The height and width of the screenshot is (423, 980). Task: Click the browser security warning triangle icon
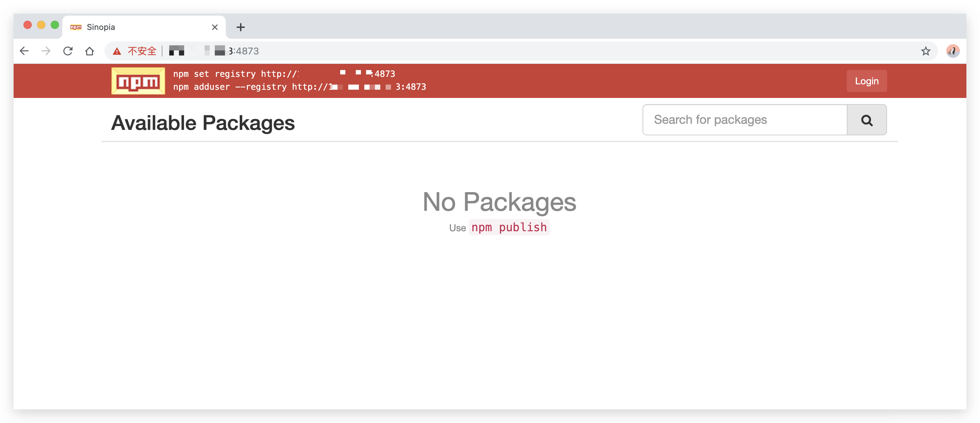116,51
